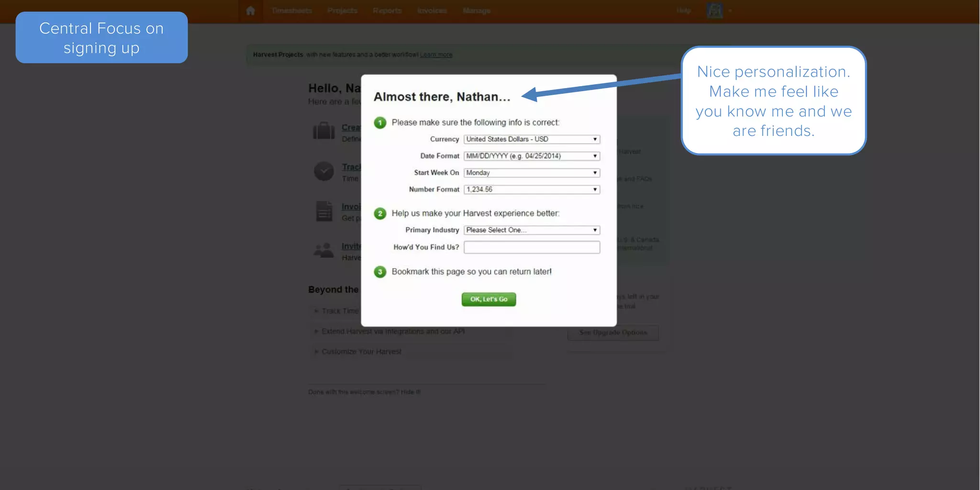Change the Start Week On dropdown
980x490 pixels.
532,173
